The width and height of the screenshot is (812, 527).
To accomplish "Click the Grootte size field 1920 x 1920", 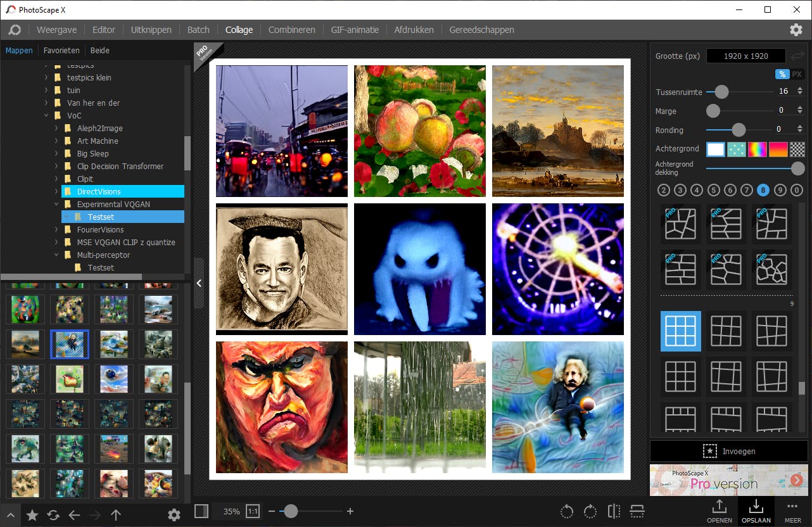I will 746,56.
